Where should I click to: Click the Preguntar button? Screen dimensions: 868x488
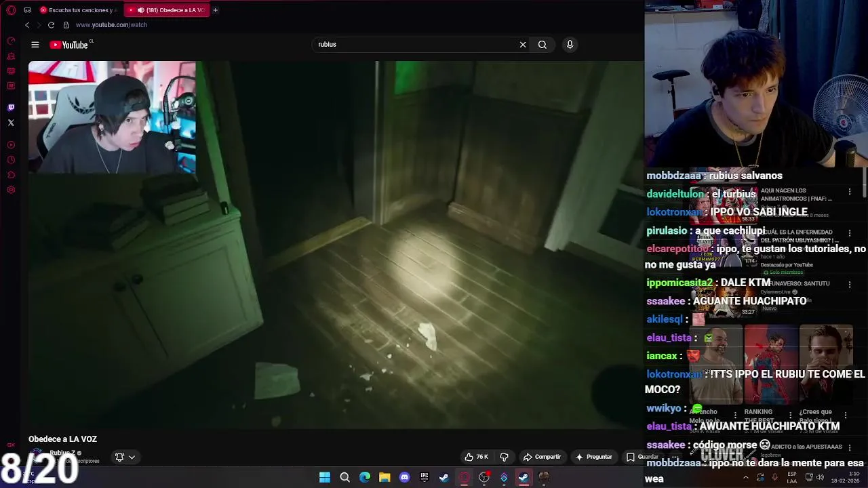(593, 457)
